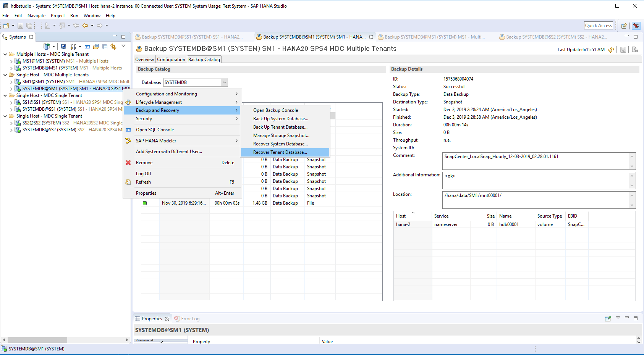Expand the MS1@MS1 (SYSTEM) tree node
This screenshot has width=644, height=355.
tap(11, 61)
